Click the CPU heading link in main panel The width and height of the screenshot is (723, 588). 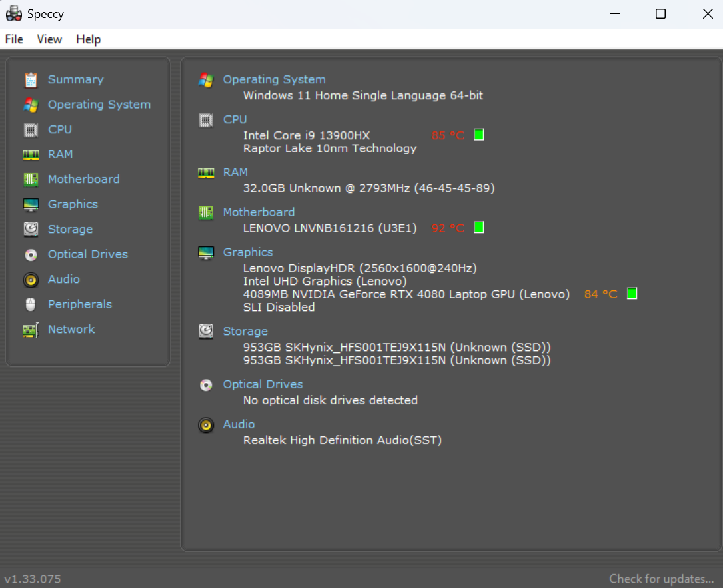tap(235, 119)
